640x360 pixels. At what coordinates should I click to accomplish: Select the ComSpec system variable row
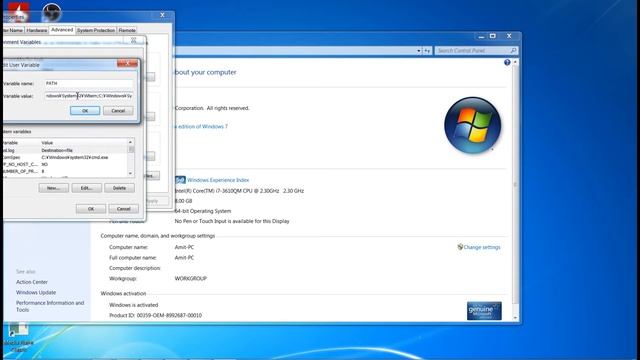[x=64, y=157]
